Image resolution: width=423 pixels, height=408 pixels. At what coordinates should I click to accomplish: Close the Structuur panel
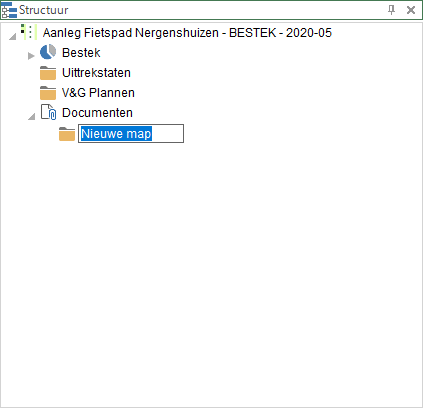click(x=411, y=10)
